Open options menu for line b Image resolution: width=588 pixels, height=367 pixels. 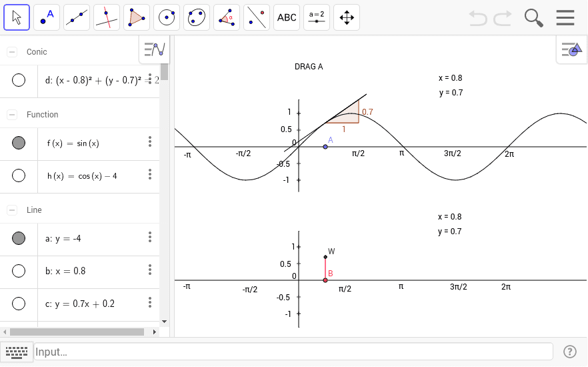tap(150, 270)
